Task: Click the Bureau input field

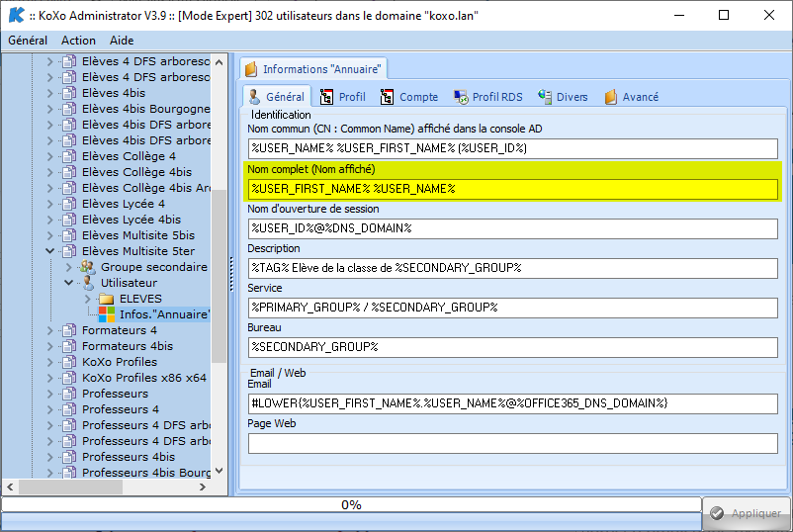Action: [x=513, y=347]
